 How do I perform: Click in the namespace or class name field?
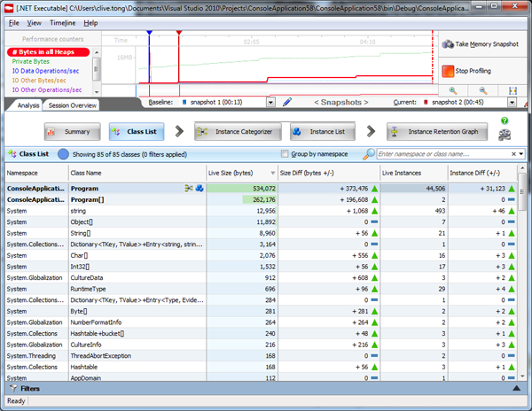click(443, 154)
